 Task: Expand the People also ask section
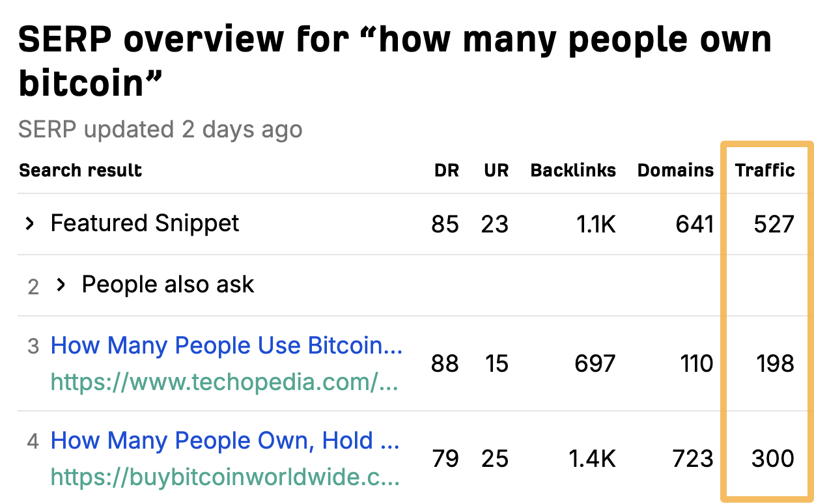tap(61, 285)
